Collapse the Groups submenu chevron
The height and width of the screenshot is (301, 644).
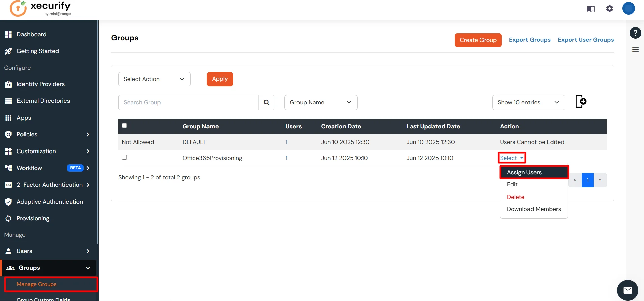click(x=88, y=268)
